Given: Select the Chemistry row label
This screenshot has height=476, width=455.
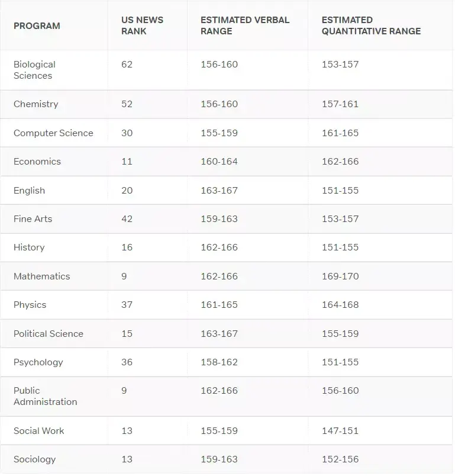Looking at the screenshot, I should [36, 104].
